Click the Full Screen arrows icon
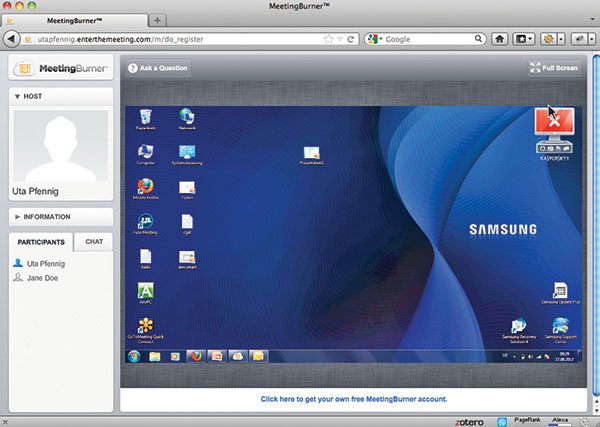The height and width of the screenshot is (427, 600). (x=535, y=68)
